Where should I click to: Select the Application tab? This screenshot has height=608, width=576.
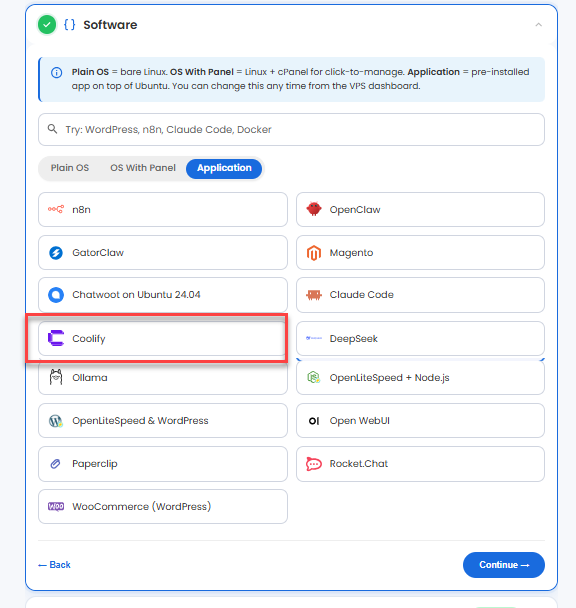[224, 168]
